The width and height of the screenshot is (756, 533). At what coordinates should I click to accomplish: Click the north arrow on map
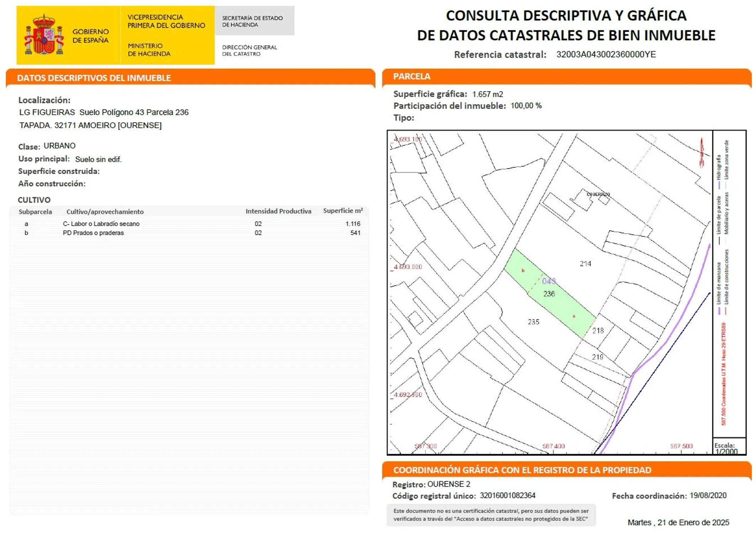tap(702, 153)
